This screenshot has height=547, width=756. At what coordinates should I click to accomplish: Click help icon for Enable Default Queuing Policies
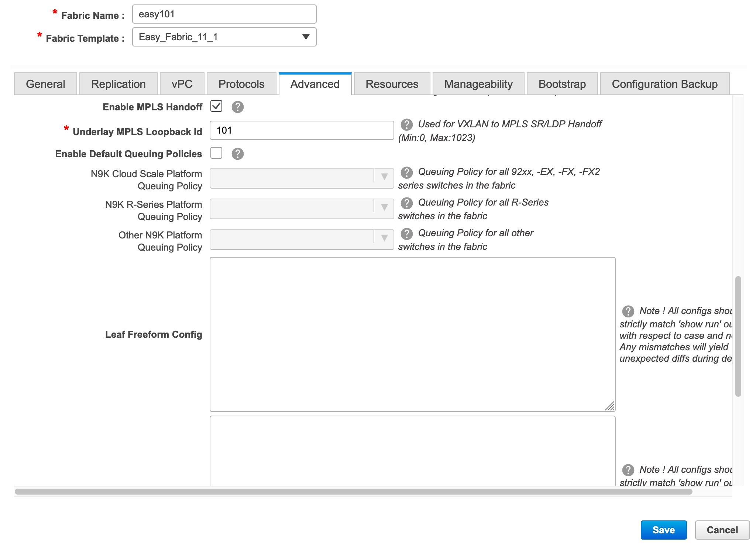coord(238,154)
